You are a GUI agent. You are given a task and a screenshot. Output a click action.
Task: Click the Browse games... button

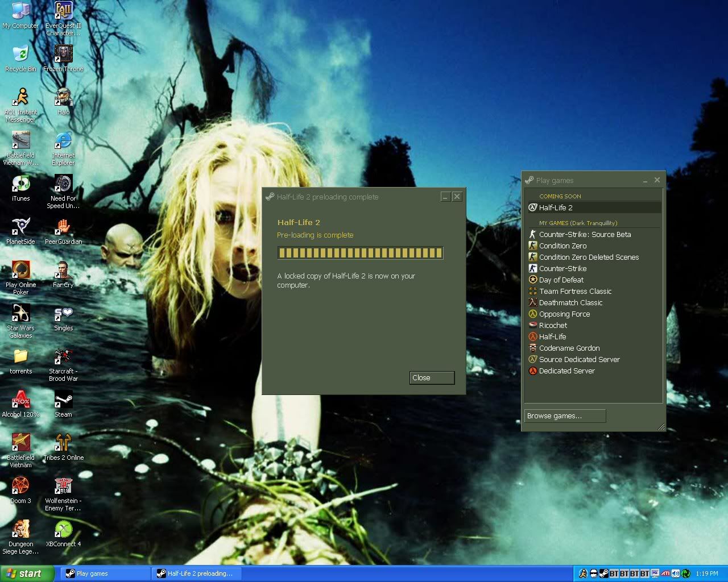(565, 416)
